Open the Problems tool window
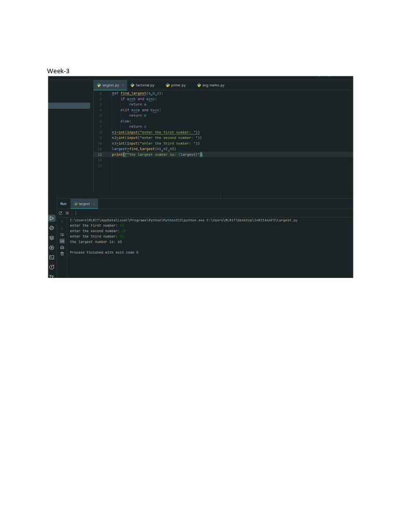The height and width of the screenshot is (532, 399). 51,268
